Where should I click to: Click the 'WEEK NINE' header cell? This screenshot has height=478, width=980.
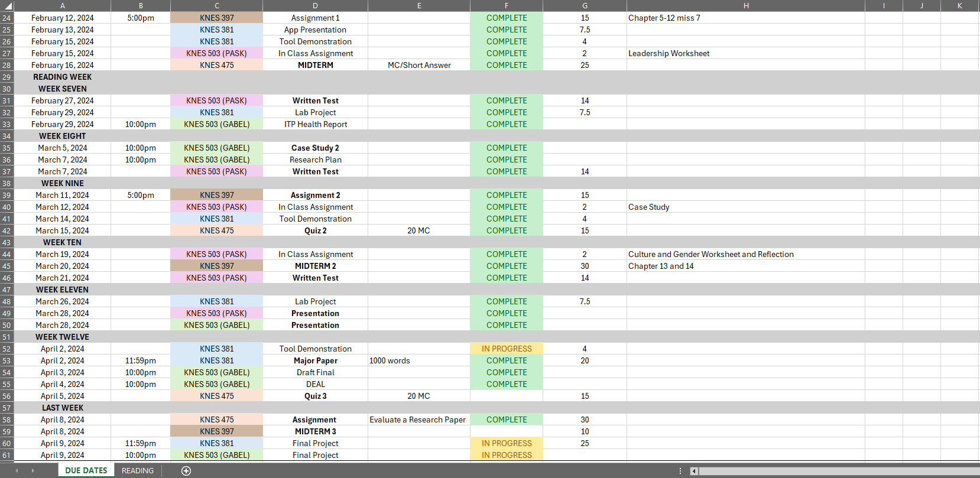[x=62, y=183]
